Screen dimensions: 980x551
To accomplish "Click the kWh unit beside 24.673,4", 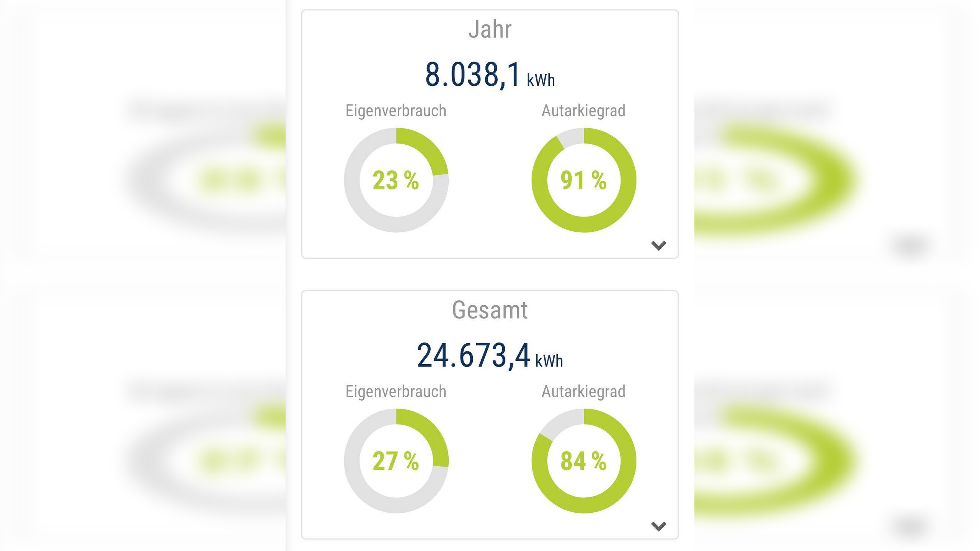I will pos(549,361).
